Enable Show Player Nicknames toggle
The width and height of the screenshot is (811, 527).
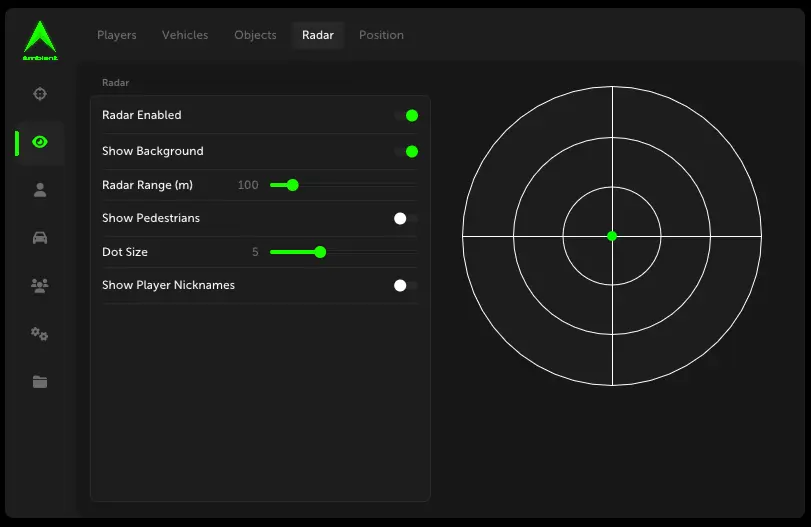click(406, 285)
